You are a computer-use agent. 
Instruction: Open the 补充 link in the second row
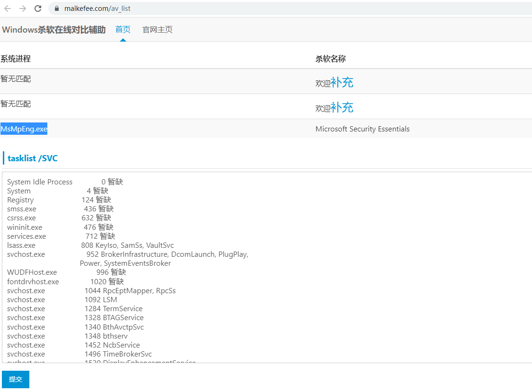[x=342, y=107]
